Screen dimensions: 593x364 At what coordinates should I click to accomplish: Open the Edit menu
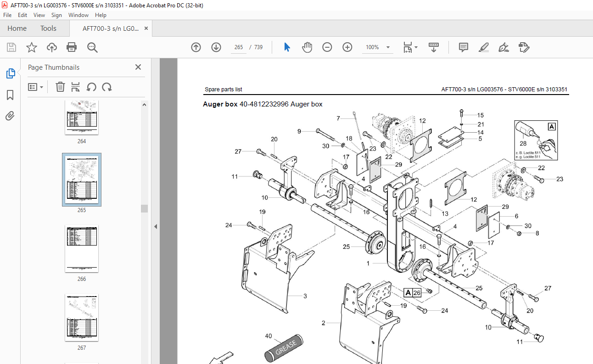click(22, 15)
